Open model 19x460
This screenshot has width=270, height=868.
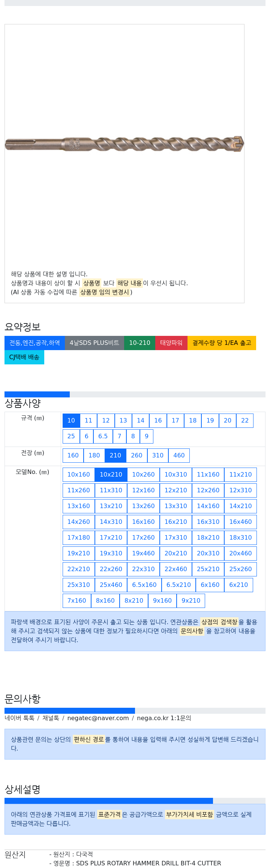click(144, 553)
